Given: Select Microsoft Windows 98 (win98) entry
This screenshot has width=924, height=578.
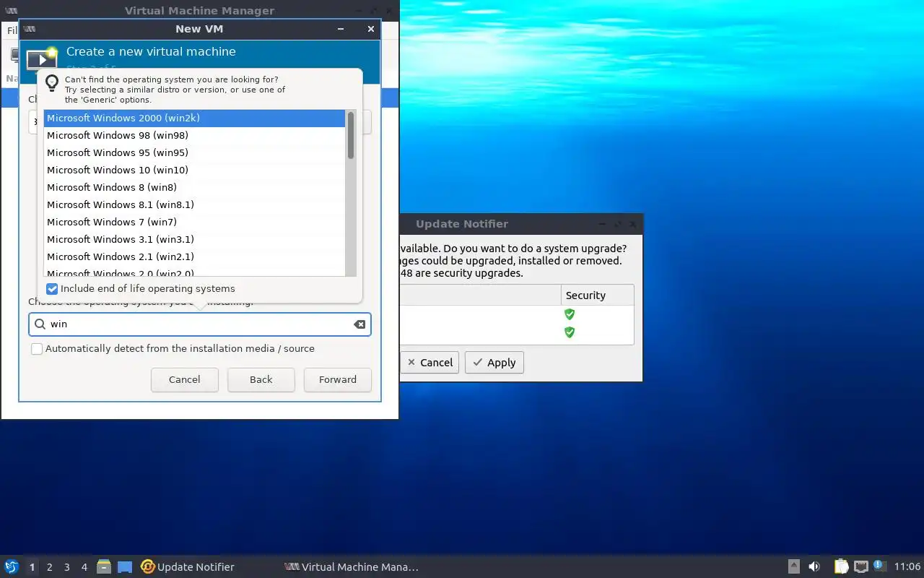Looking at the screenshot, I should tap(194, 135).
